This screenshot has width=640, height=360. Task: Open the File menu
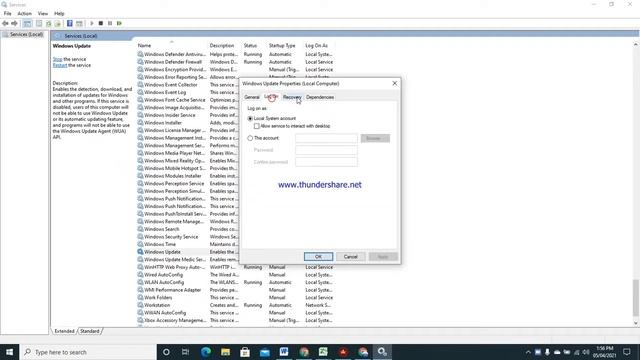(7, 13)
